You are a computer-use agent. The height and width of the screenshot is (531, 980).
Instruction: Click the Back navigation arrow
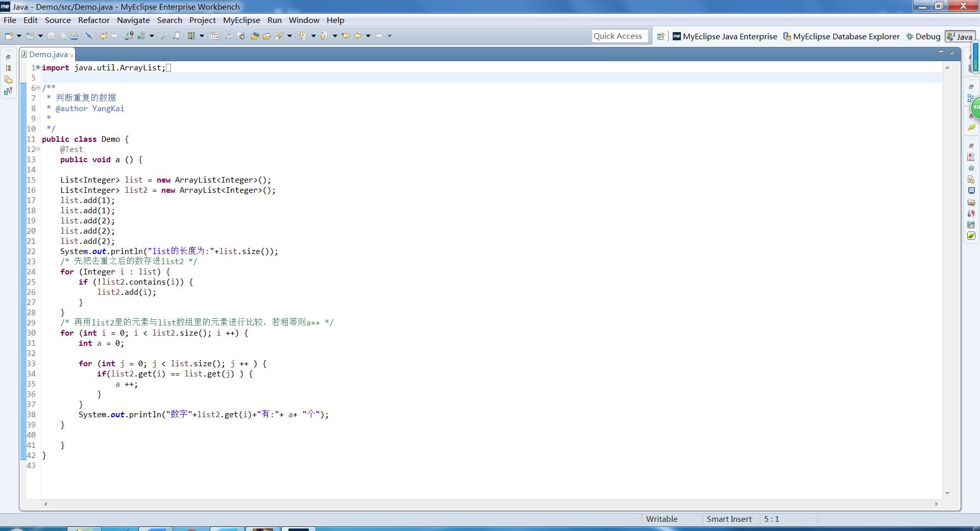click(x=358, y=36)
